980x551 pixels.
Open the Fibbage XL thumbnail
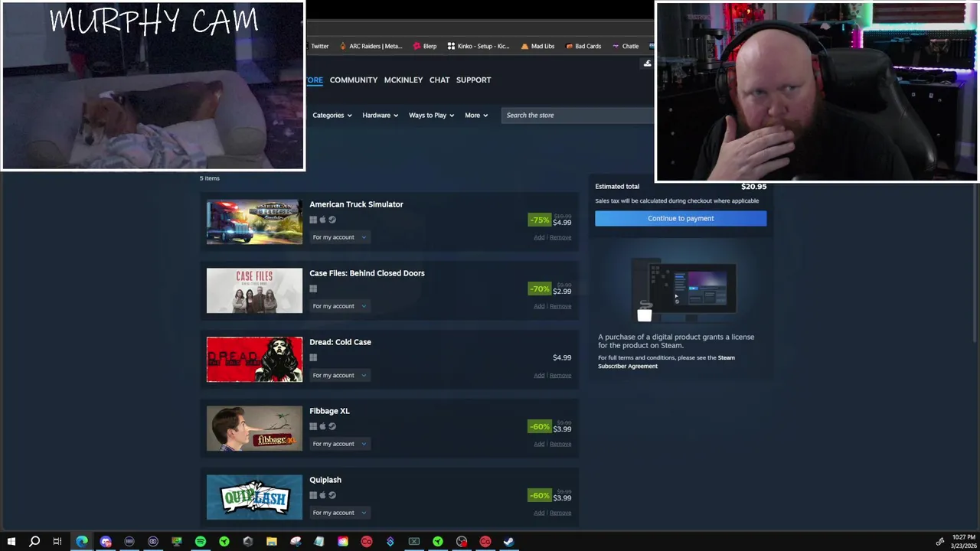coord(254,429)
